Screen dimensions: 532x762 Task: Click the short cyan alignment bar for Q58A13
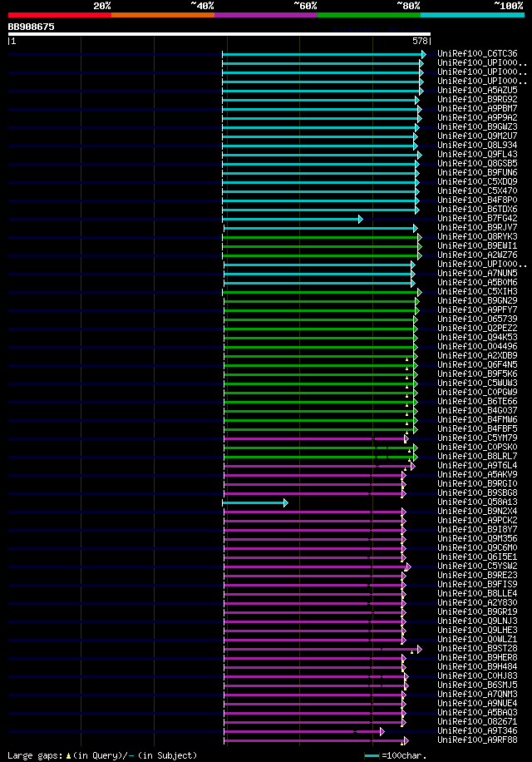pyautogui.click(x=255, y=503)
